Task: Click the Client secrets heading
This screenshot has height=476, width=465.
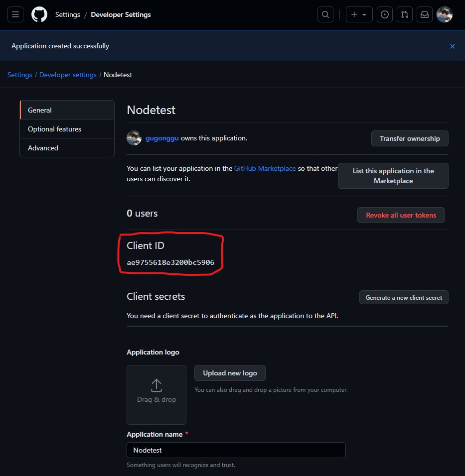Action: pyautogui.click(x=155, y=296)
